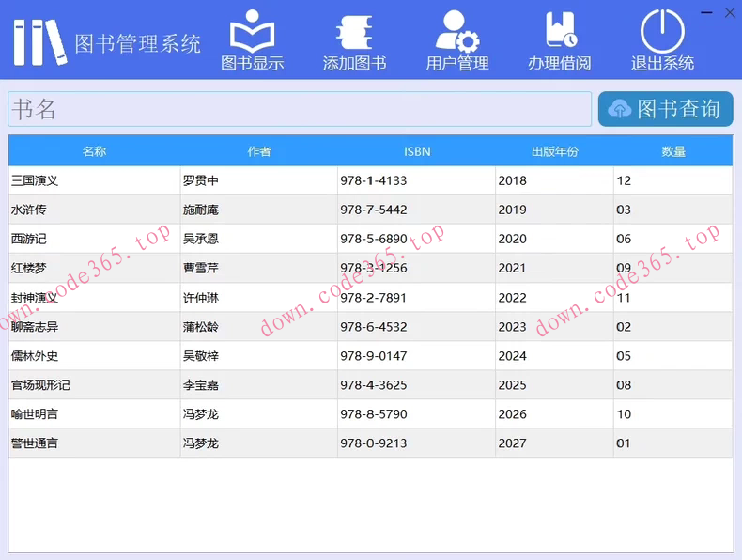Sort by the 作者 column header

click(x=259, y=151)
